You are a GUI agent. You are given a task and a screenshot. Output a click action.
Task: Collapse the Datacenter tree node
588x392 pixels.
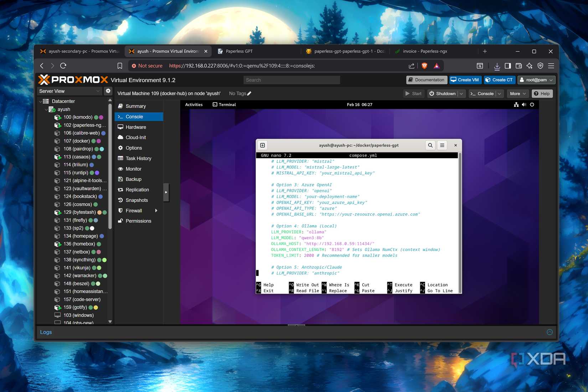click(40, 101)
